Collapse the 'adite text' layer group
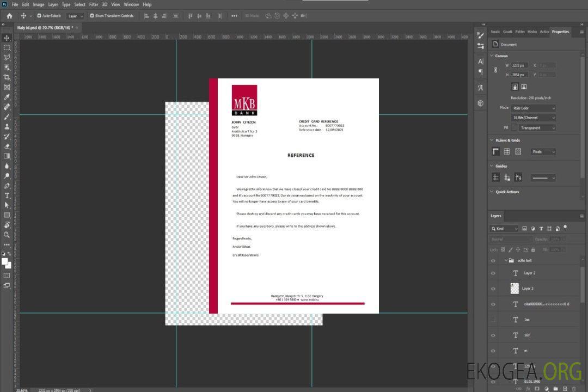 tap(505, 260)
